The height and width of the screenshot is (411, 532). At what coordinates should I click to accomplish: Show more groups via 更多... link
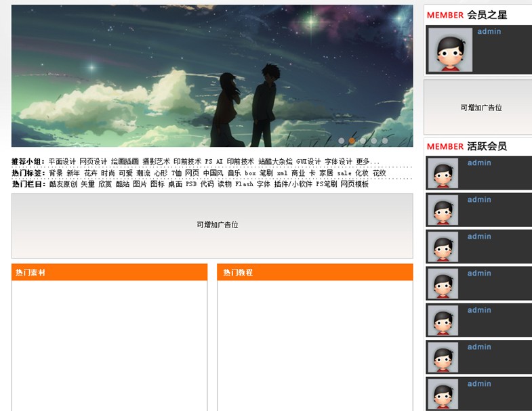pyautogui.click(x=367, y=161)
